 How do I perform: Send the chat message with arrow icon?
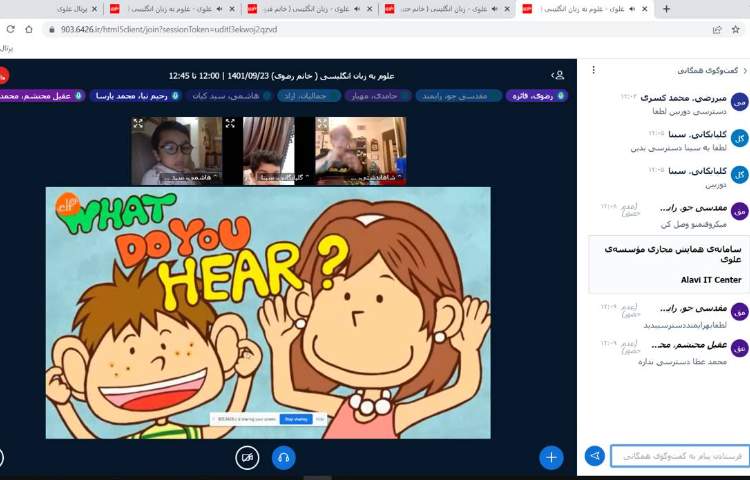click(594, 456)
